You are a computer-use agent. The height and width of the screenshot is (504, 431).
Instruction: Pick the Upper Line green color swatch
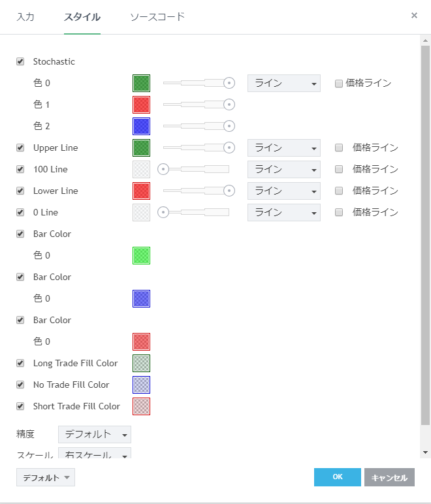click(x=141, y=148)
